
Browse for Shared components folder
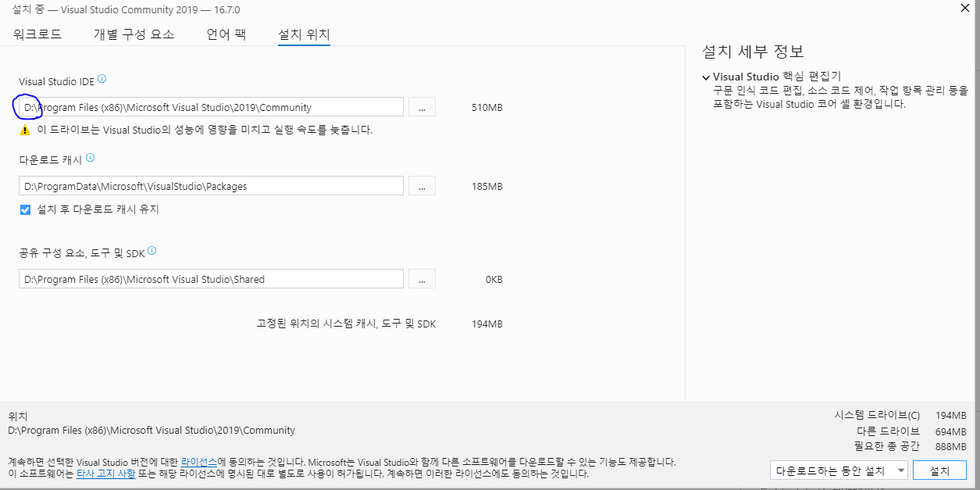pyautogui.click(x=422, y=279)
